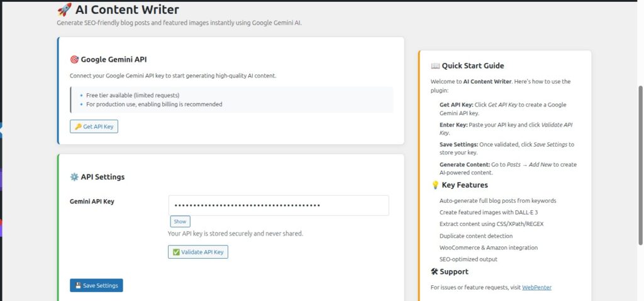
Task: Click the 'stored securely and never shared' note
Action: click(x=235, y=234)
